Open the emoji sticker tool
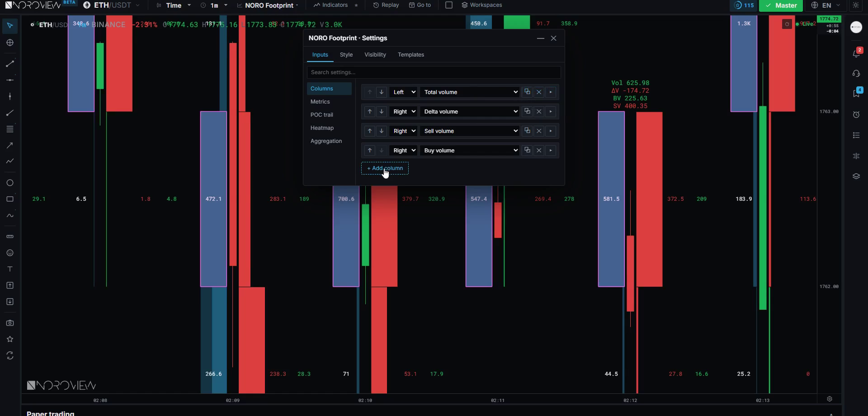Viewport: 868px width, 416px height. coord(10,253)
